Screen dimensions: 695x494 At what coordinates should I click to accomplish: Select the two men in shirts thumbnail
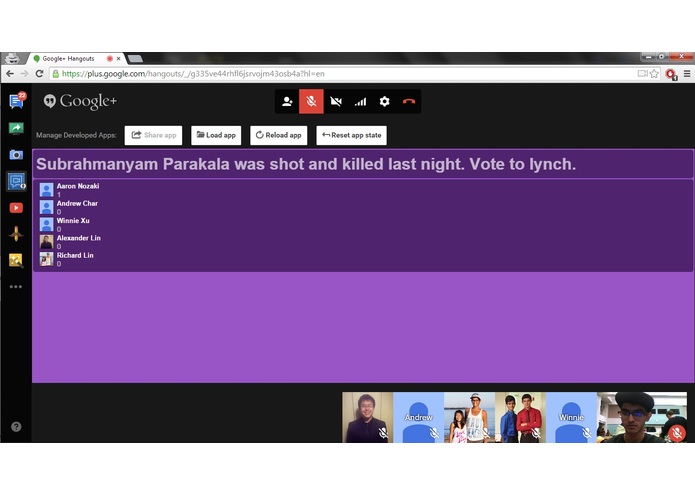pos(520,417)
